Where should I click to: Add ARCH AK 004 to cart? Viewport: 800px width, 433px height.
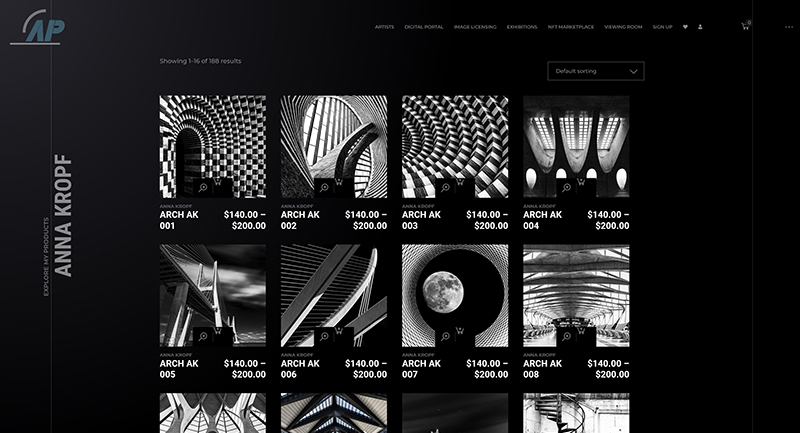[581, 182]
